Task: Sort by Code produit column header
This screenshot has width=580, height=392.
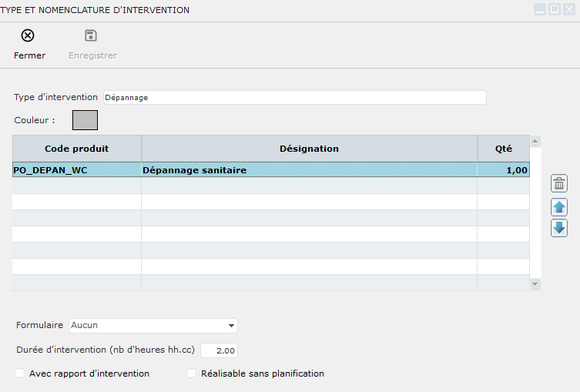Action: click(77, 149)
